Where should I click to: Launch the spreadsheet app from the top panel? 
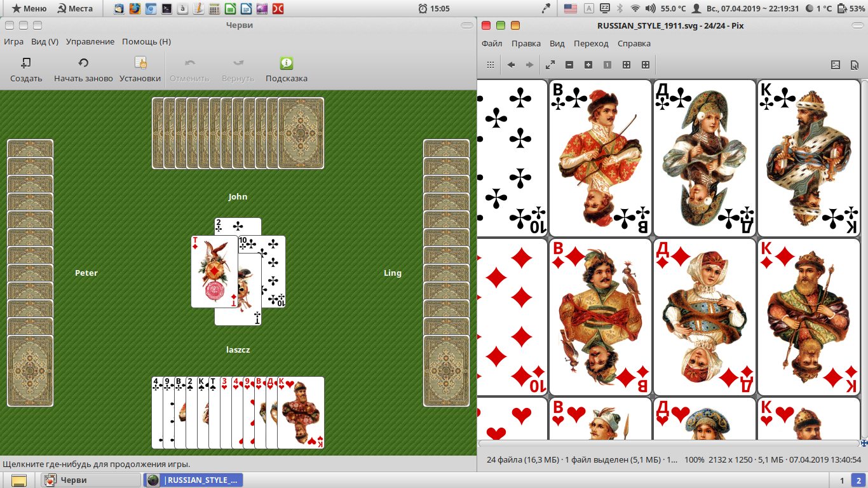[230, 8]
